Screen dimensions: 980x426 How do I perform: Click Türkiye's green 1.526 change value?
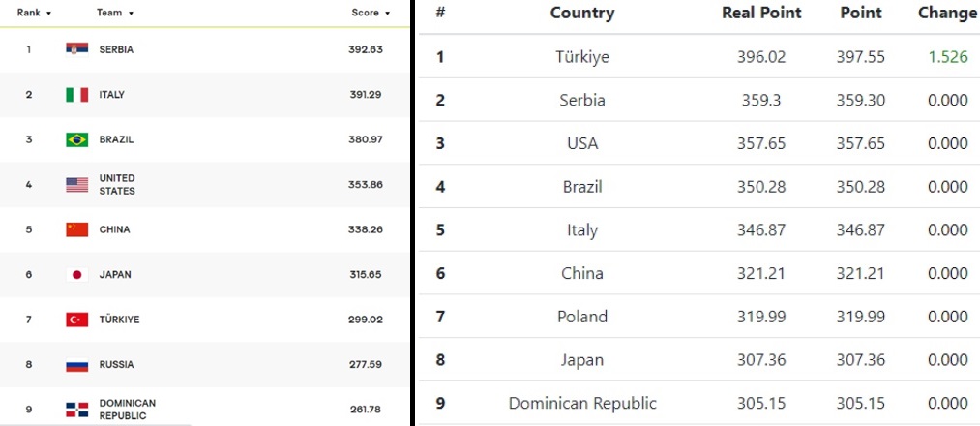[947, 57]
